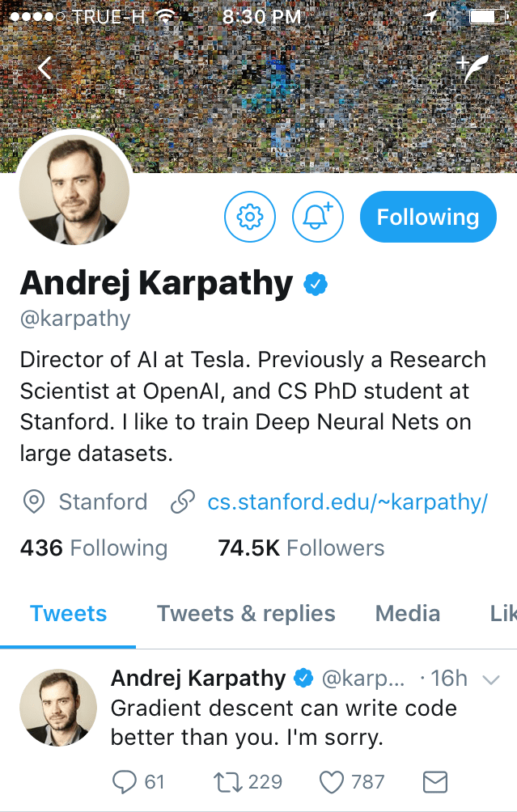Share tweet via direct message envelope
The width and height of the screenshot is (517, 812).
coord(435,781)
